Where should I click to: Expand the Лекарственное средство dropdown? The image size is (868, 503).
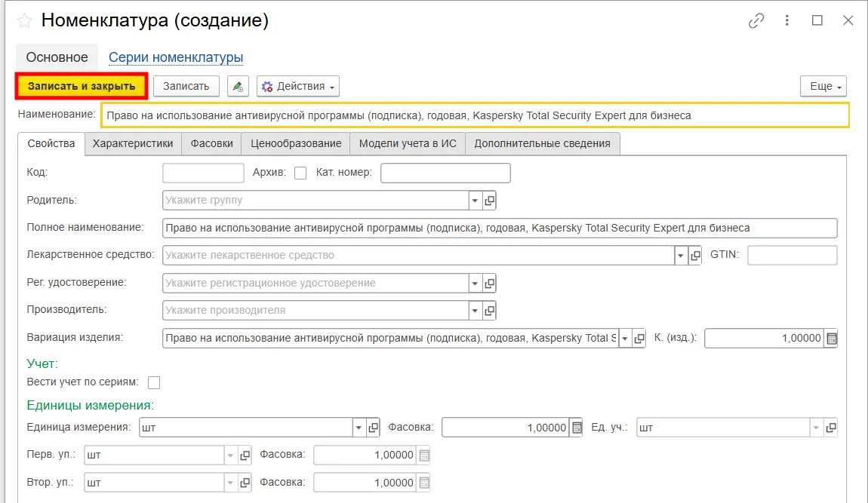pos(680,255)
